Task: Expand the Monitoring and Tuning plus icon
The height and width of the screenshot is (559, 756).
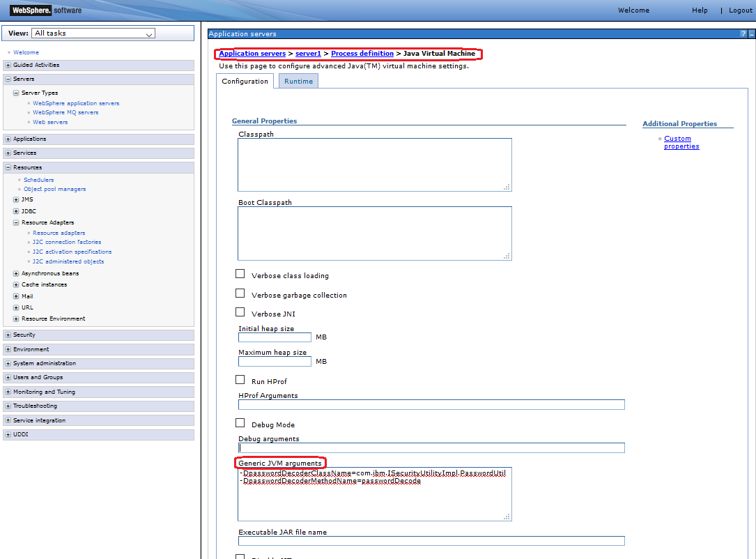Action: click(8, 392)
